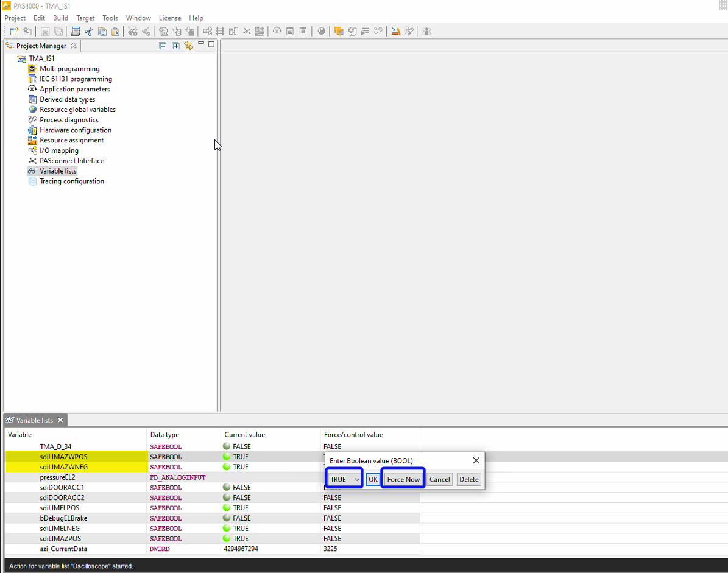The width and height of the screenshot is (728, 573).
Task: Click the PASconnect Interface icon
Action: click(x=32, y=161)
